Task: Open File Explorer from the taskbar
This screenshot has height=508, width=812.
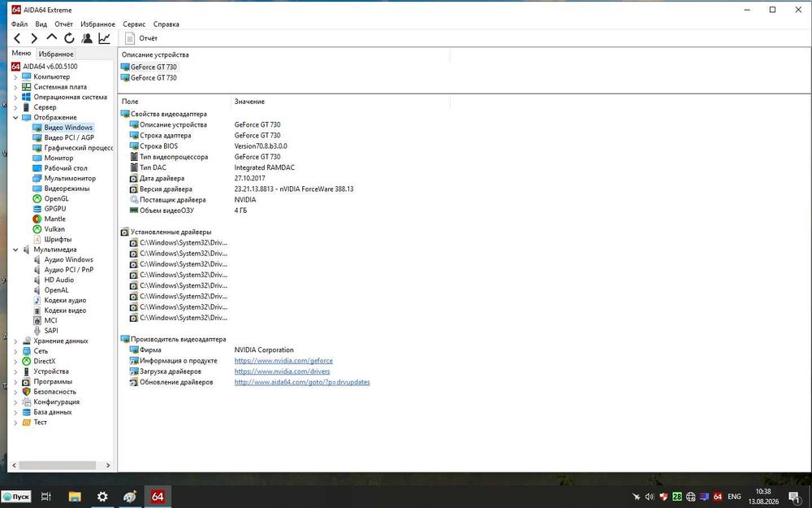Action: click(x=75, y=497)
